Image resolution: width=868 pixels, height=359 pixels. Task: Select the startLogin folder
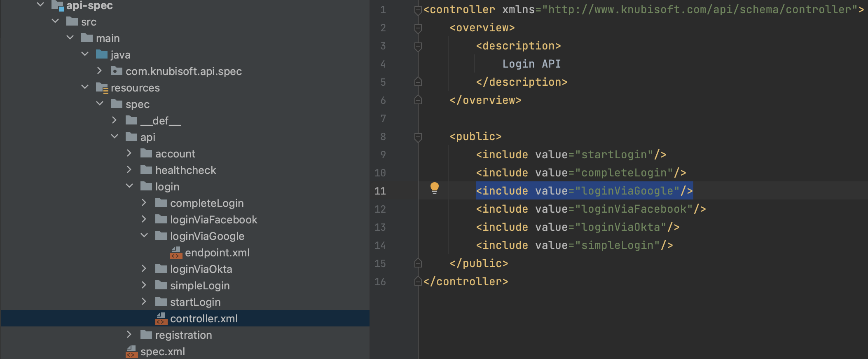[195, 302]
